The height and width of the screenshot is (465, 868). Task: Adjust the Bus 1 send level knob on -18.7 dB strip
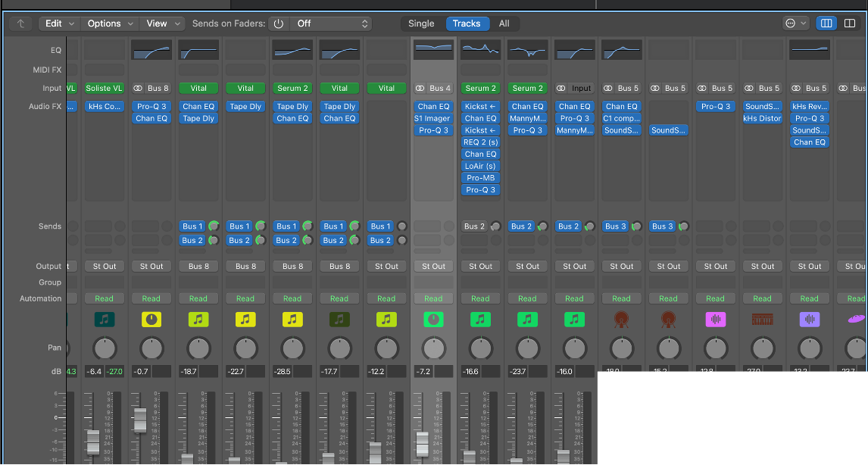point(214,226)
